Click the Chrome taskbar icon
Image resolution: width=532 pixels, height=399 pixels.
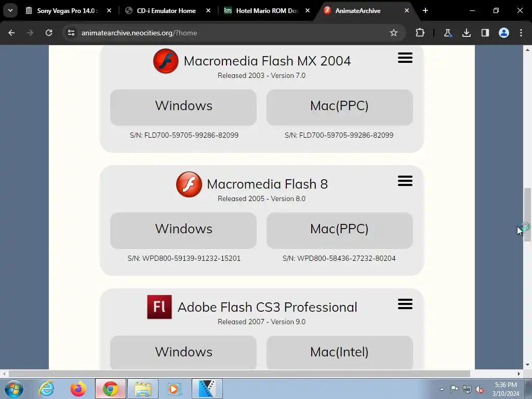111,389
